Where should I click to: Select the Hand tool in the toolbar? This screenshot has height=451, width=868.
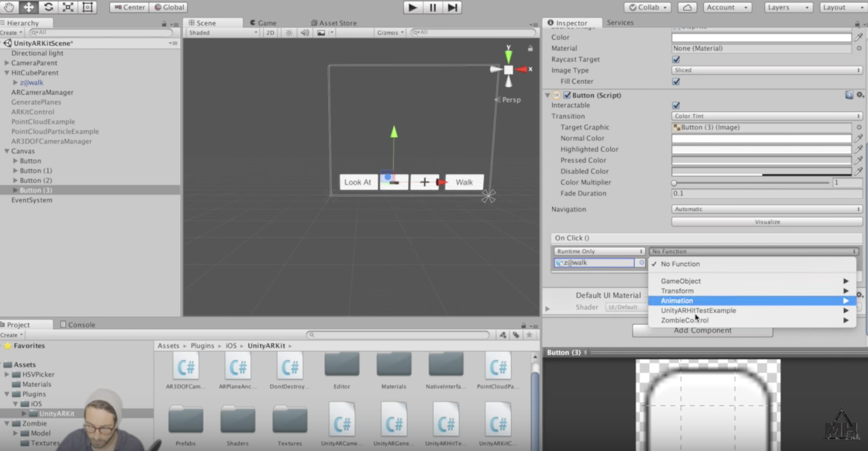click(9, 7)
